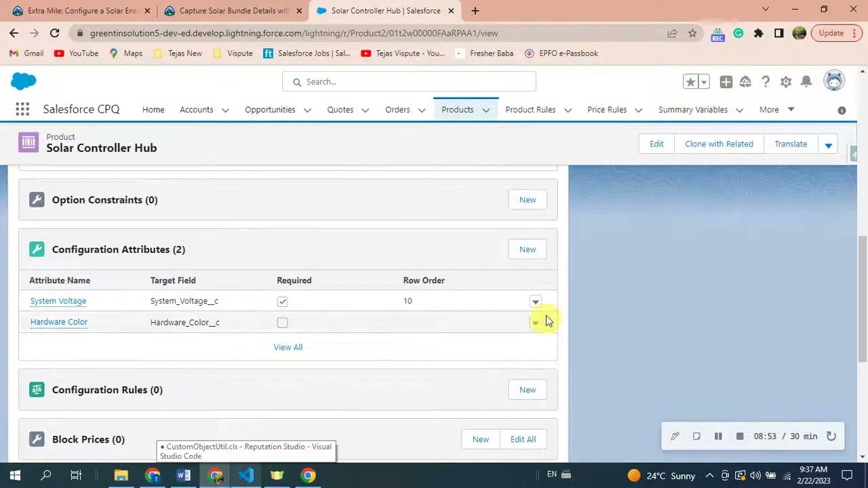Click the Salesforce cloud logo
Viewport: 868px width, 488px height.
[x=23, y=81]
